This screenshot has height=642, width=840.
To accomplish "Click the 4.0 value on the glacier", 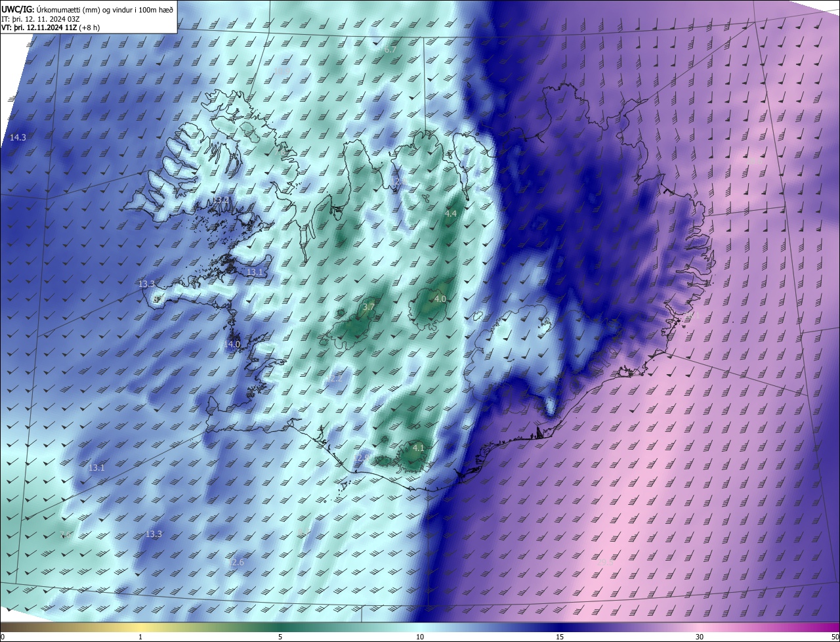I will pyautogui.click(x=440, y=299).
